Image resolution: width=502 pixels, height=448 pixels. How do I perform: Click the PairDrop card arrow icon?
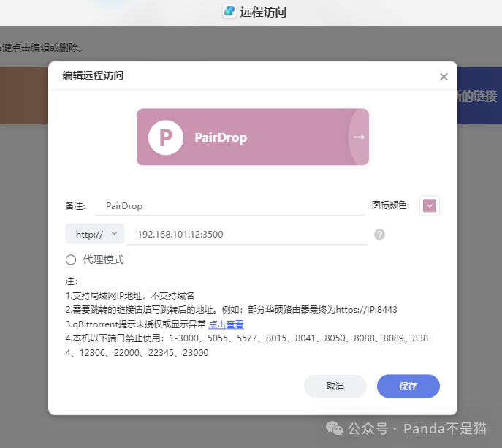point(359,137)
